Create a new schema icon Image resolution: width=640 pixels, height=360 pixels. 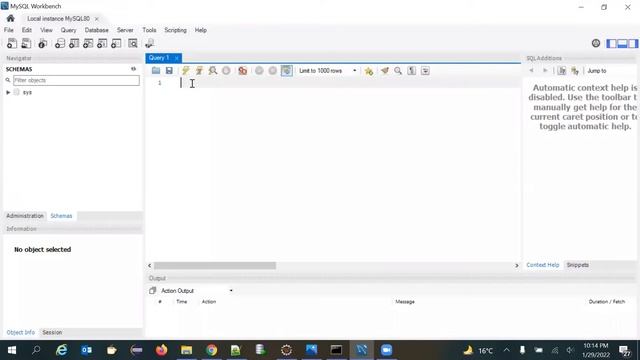point(60,43)
